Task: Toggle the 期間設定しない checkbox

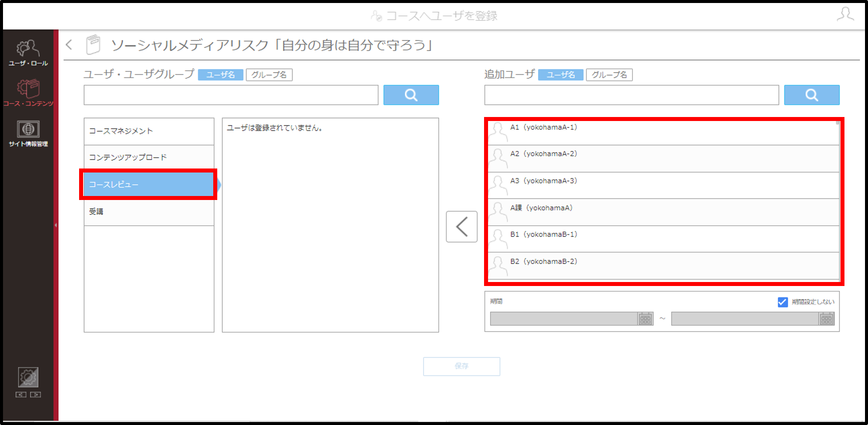Action: (782, 302)
